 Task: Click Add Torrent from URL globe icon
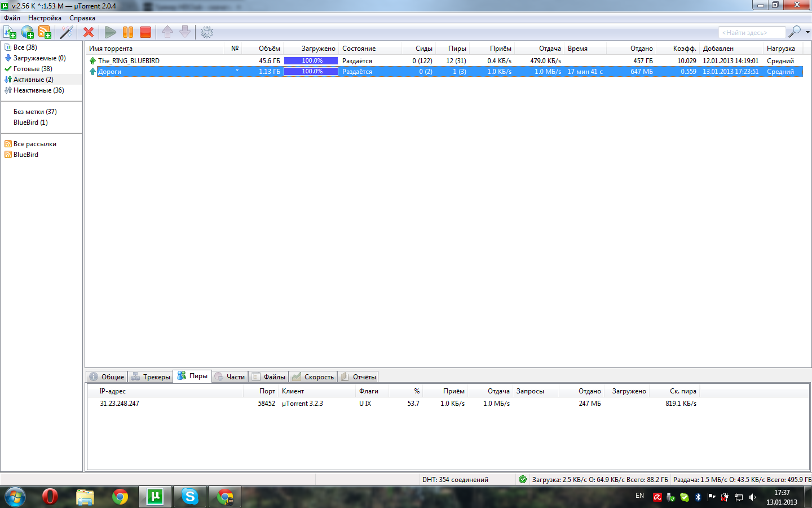click(28, 32)
